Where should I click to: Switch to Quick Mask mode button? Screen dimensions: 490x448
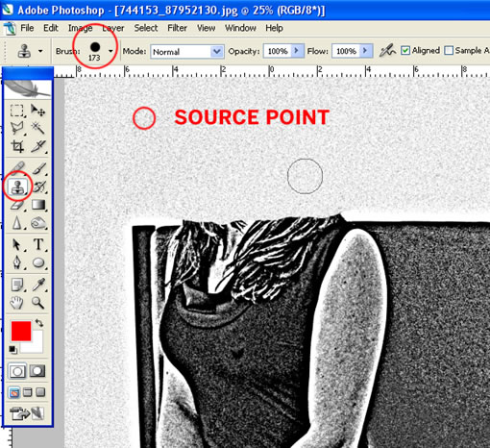[37, 371]
